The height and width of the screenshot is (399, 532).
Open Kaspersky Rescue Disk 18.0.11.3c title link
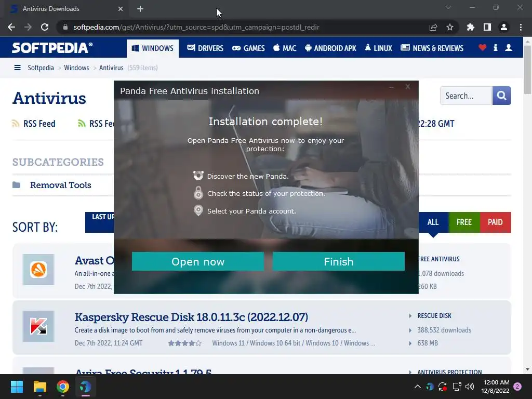[x=191, y=317]
